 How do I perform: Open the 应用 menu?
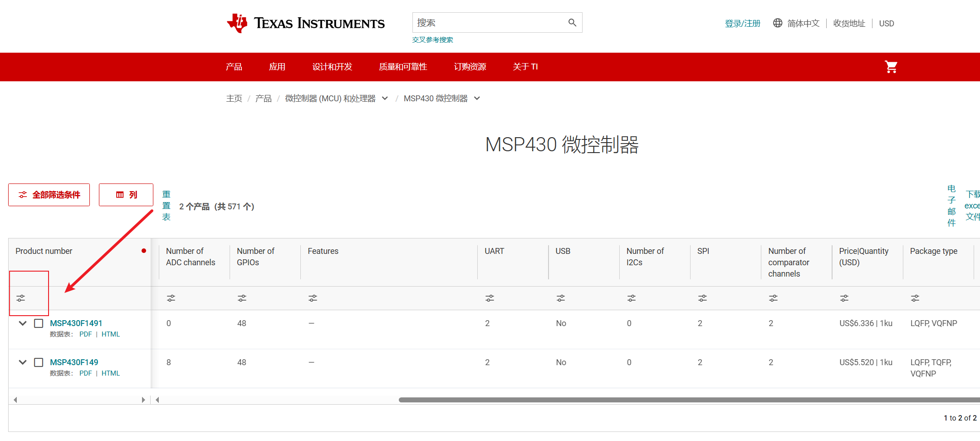tap(277, 67)
